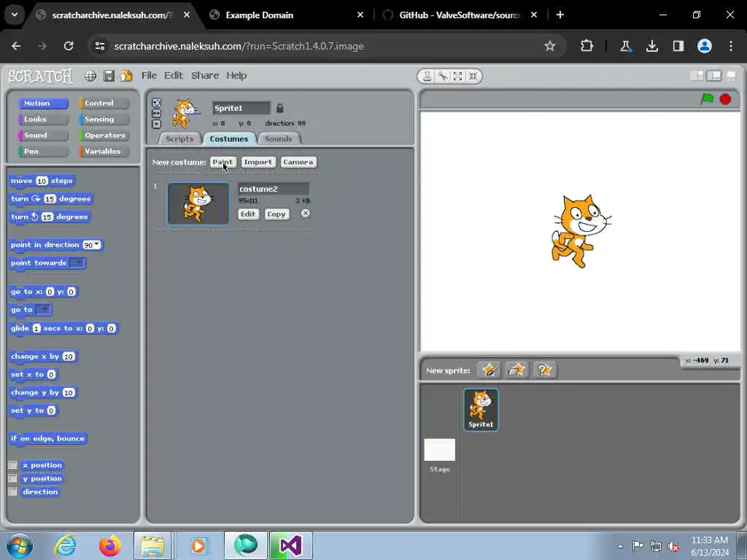Set rotation style to can rotate

156,103
